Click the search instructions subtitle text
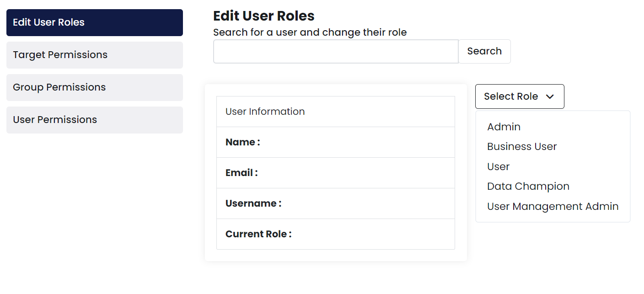This screenshot has height=294, width=644. (310, 32)
